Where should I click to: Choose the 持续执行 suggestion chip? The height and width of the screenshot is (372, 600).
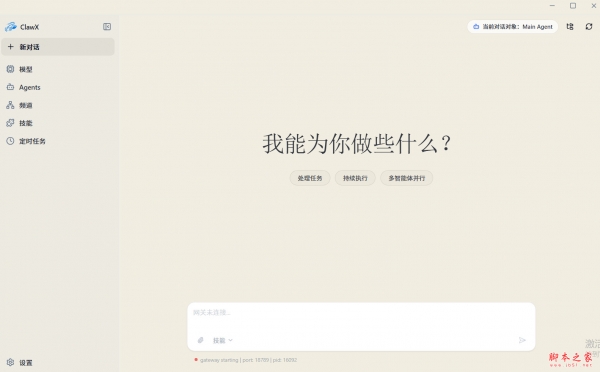click(x=355, y=178)
